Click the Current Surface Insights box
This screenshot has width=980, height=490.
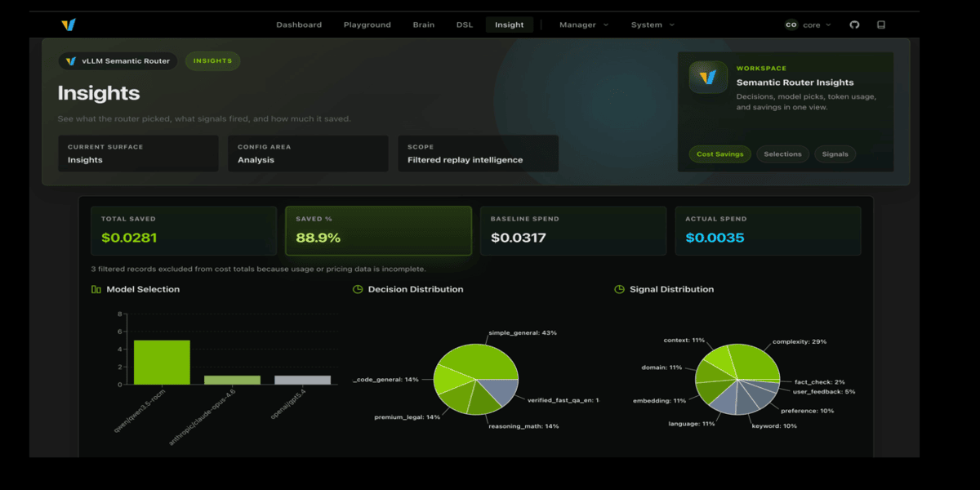pos(138,154)
